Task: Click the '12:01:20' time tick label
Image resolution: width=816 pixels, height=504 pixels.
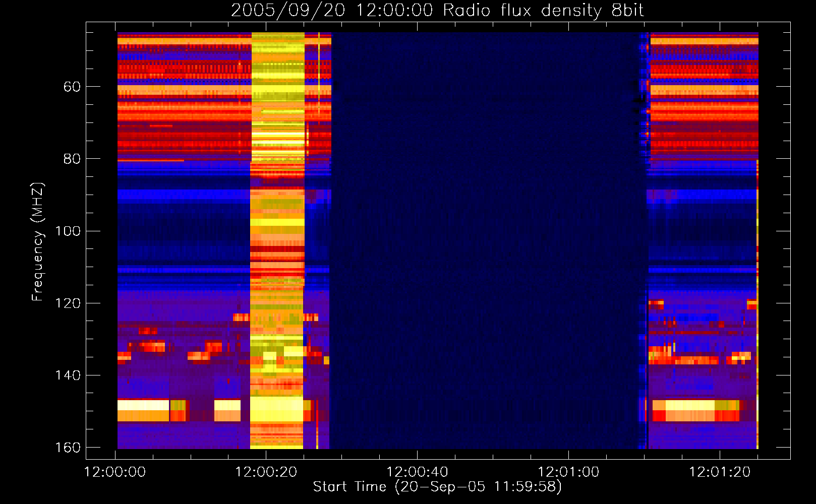Action: pyautogui.click(x=720, y=472)
